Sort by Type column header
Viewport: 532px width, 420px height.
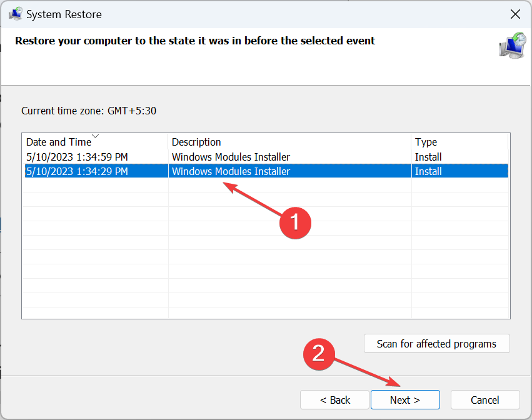(x=459, y=142)
